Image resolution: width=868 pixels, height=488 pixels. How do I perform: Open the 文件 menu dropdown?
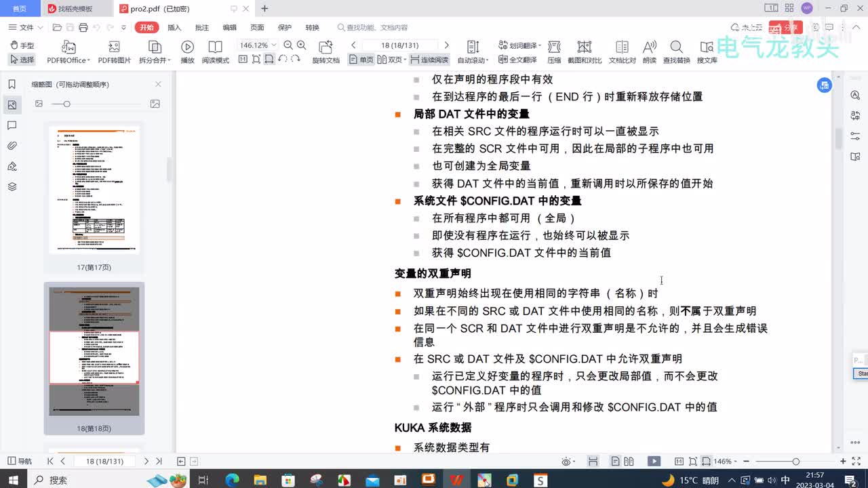[26, 27]
